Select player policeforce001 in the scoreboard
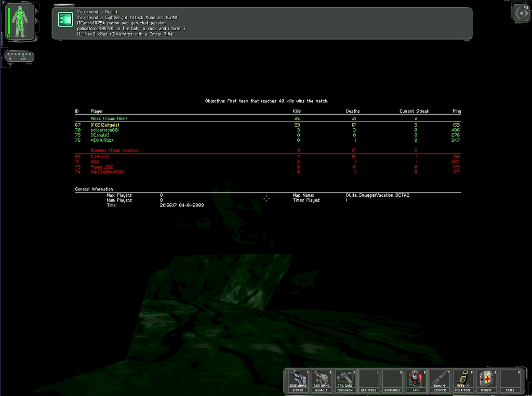This screenshot has height=396, width=532. click(x=268, y=130)
